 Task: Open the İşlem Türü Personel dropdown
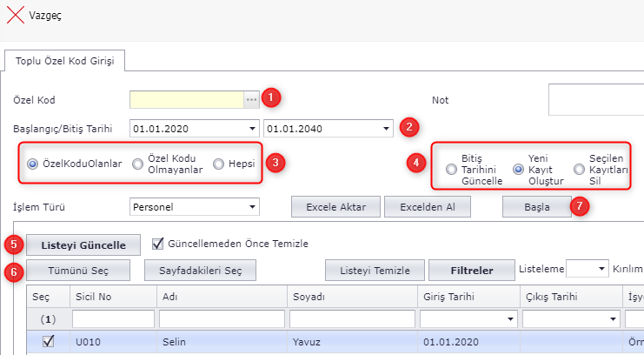pos(252,207)
